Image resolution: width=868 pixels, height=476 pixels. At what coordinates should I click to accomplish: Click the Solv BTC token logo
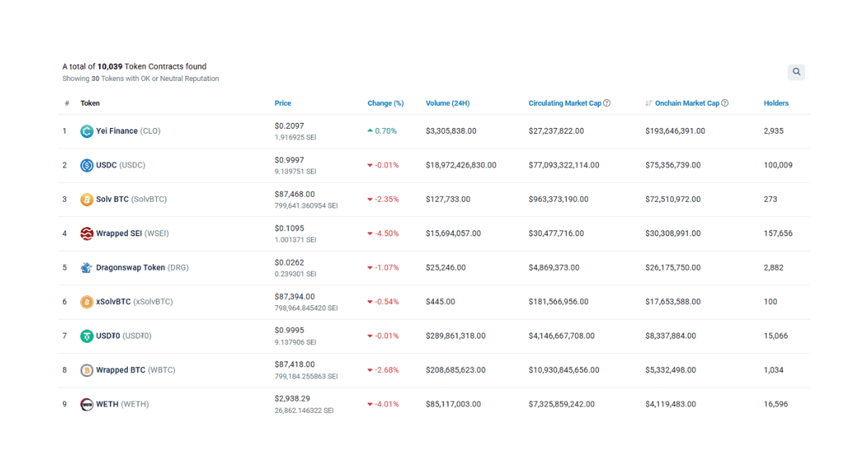click(87, 199)
